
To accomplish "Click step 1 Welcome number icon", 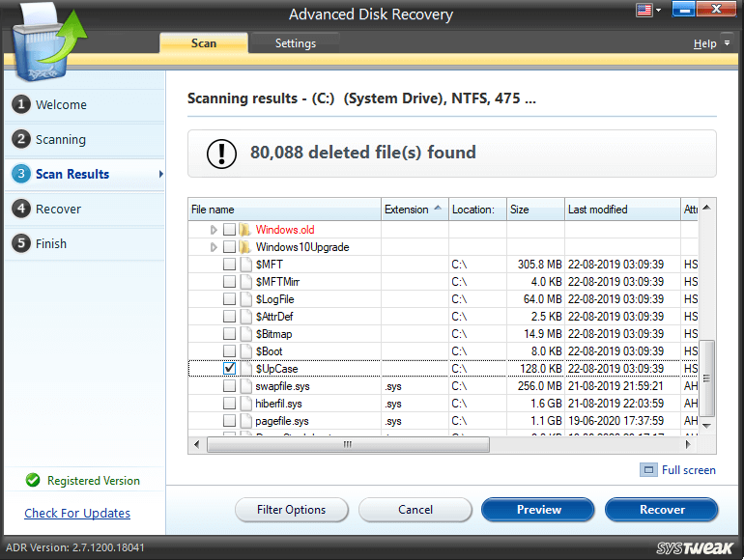I will 21,104.
